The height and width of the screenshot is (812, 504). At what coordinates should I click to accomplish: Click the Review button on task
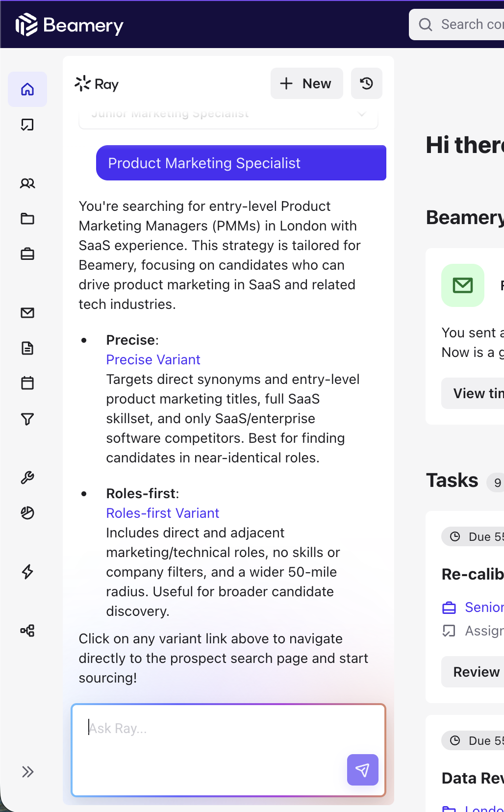(x=476, y=672)
